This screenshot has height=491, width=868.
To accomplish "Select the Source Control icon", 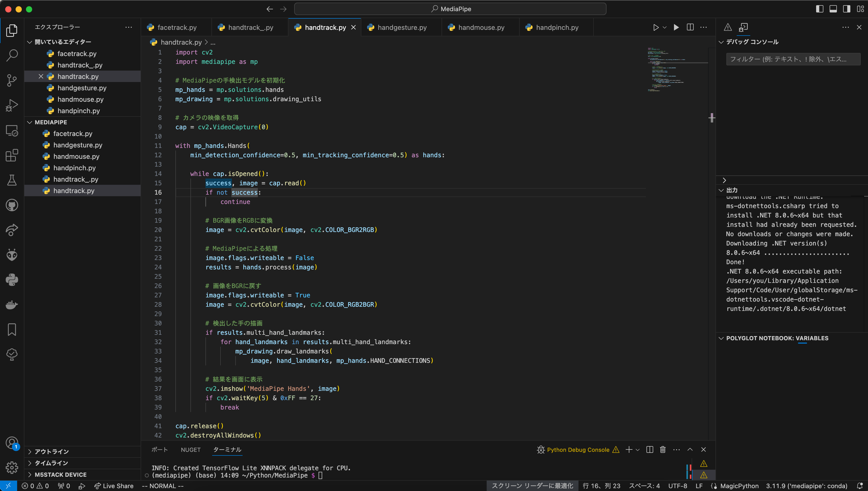I will (12, 80).
